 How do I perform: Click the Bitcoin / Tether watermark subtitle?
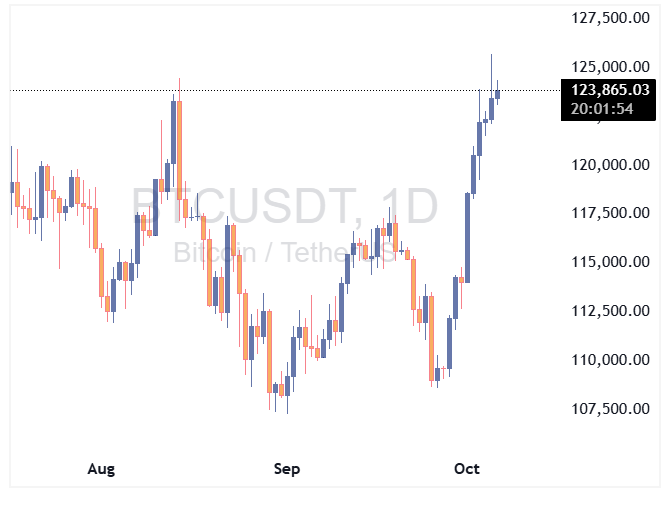[286, 253]
